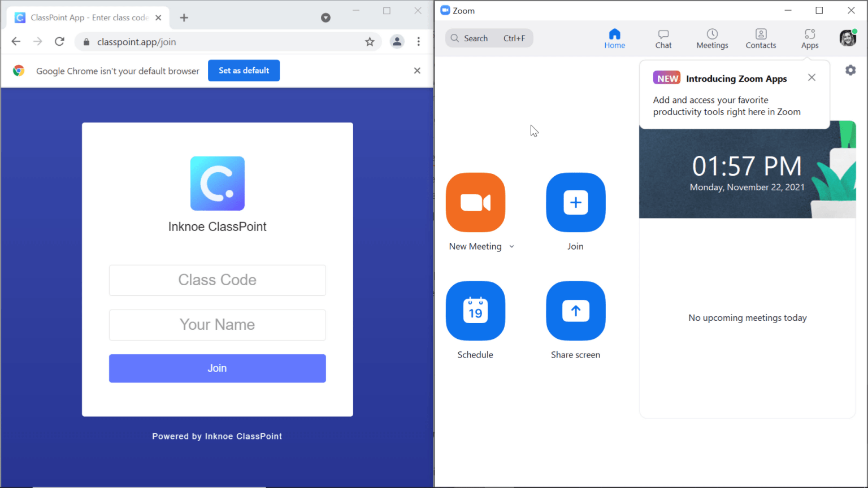868x488 pixels.
Task: Open Zoom settings gear
Action: coord(850,70)
